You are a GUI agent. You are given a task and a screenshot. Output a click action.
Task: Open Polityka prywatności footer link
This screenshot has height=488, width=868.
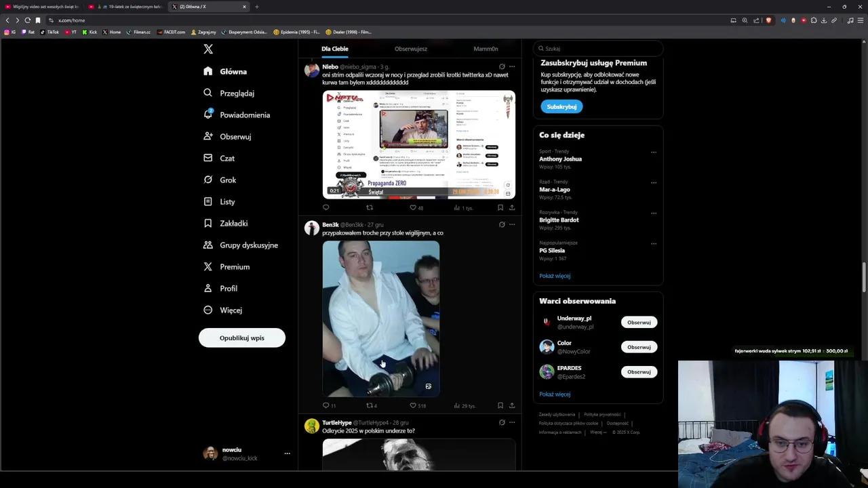[x=602, y=414]
